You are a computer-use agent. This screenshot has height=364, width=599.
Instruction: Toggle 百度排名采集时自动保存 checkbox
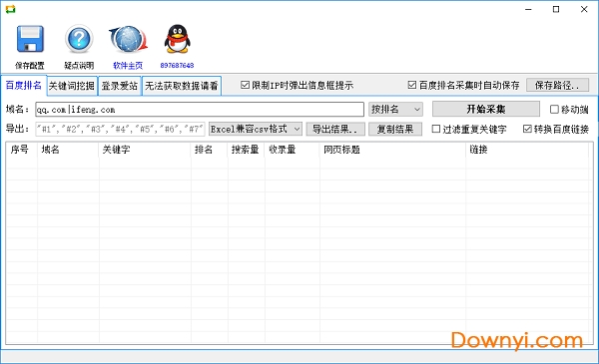tap(411, 85)
